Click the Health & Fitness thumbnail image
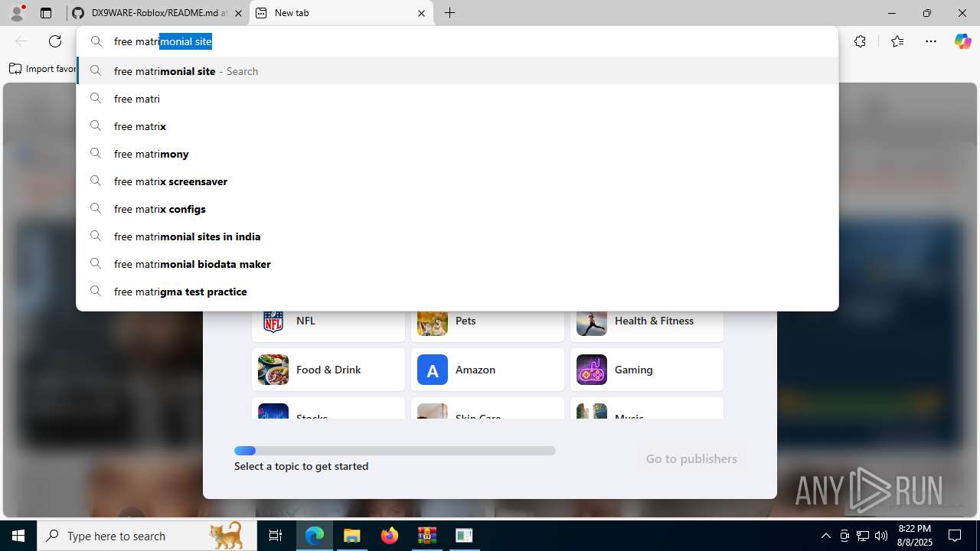980x551 pixels. click(x=592, y=324)
